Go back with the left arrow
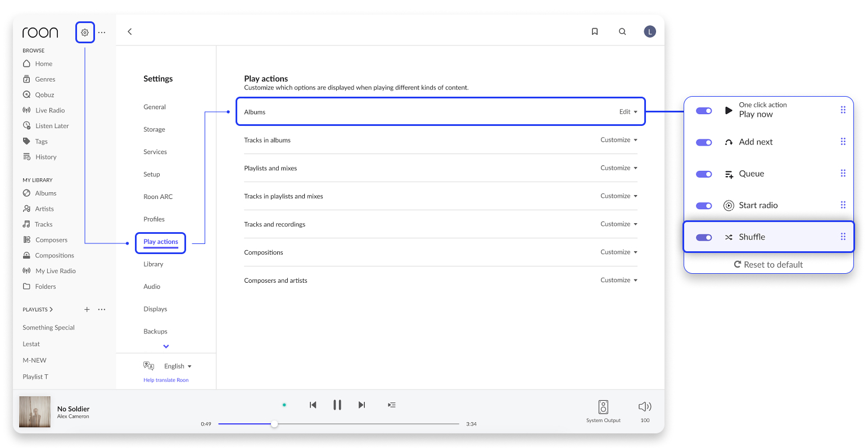868x448 pixels. point(130,31)
